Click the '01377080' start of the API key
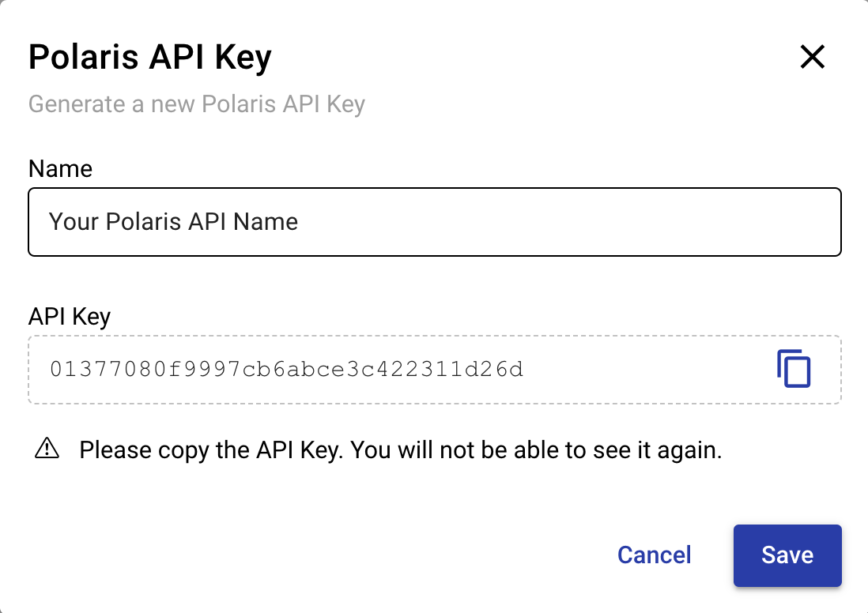Screen dimensions: 868x613 tap(108, 369)
